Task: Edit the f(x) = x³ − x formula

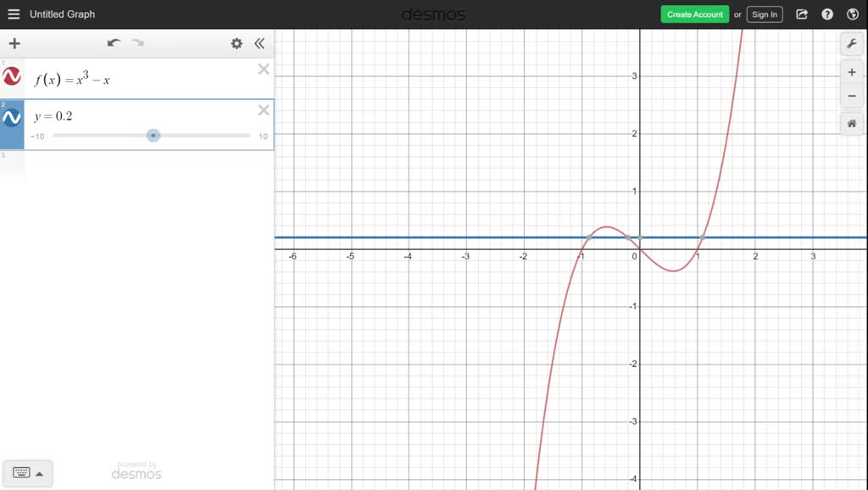Action: [72, 79]
